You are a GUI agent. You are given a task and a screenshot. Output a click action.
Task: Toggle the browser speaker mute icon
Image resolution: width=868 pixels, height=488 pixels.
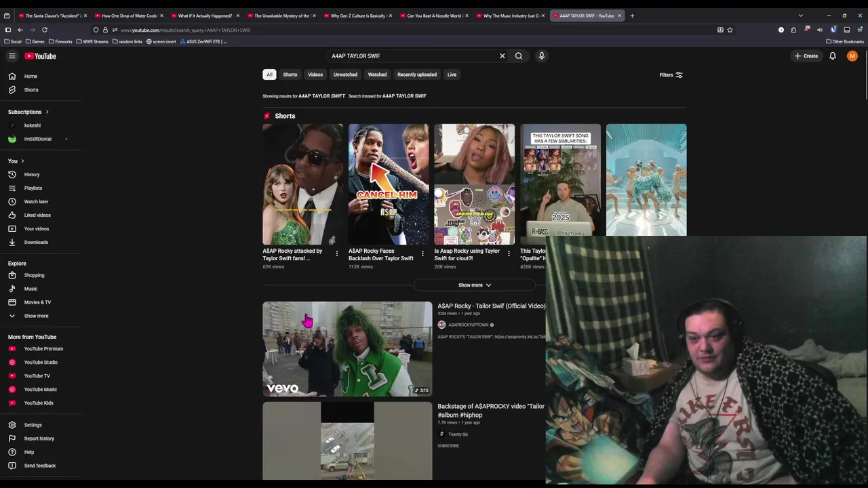point(820,30)
